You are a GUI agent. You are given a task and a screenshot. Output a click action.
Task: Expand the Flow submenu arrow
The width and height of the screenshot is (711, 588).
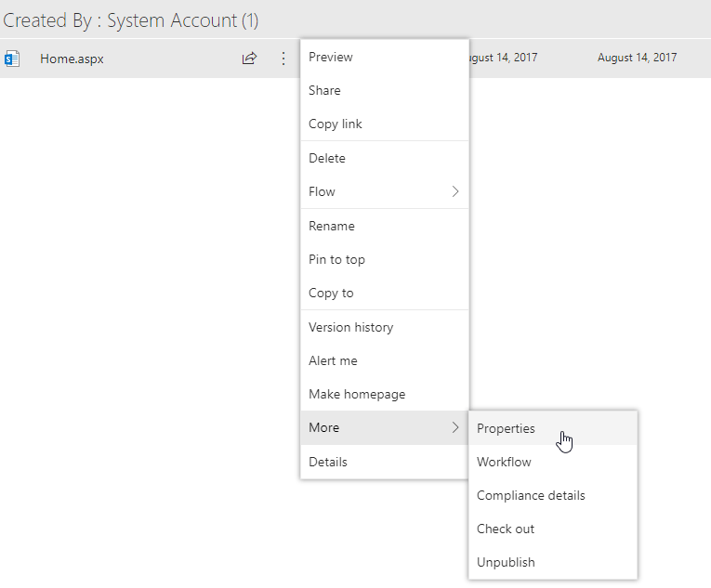(455, 192)
